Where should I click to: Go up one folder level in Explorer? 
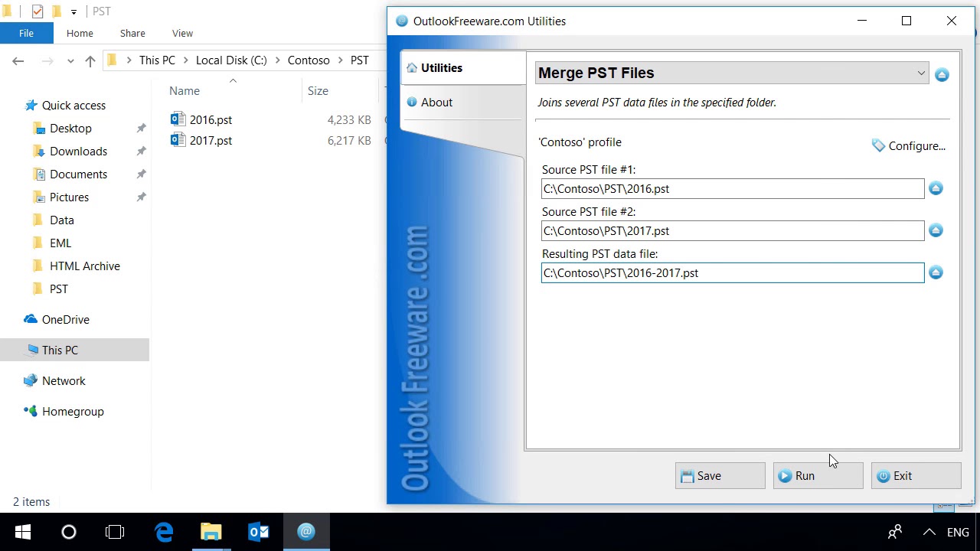pyautogui.click(x=90, y=60)
